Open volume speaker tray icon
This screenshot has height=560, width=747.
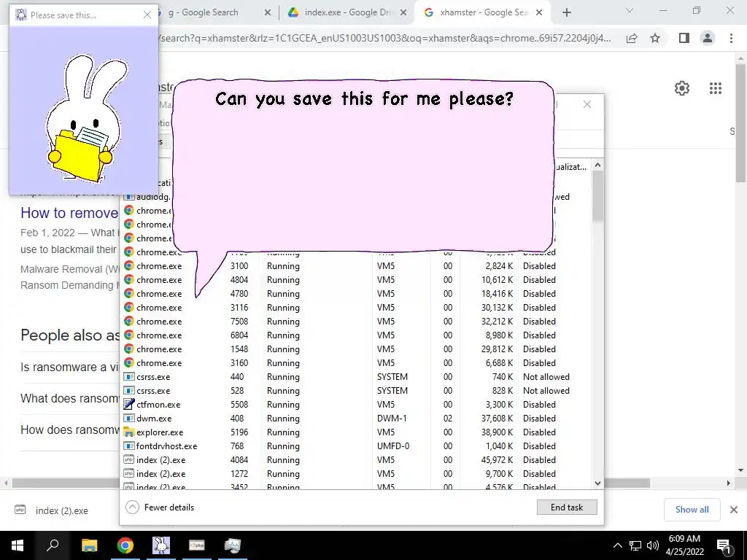click(653, 545)
